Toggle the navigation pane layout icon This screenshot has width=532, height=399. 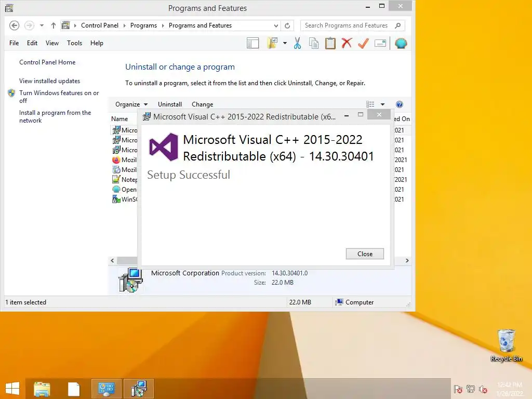click(x=253, y=44)
